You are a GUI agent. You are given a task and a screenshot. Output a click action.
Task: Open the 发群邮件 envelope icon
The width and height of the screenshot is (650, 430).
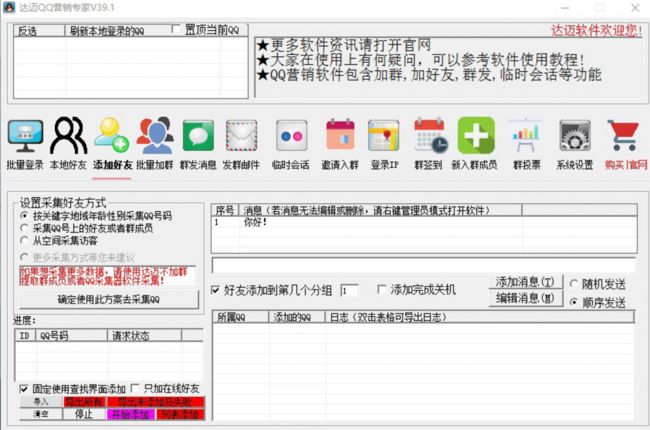241,136
